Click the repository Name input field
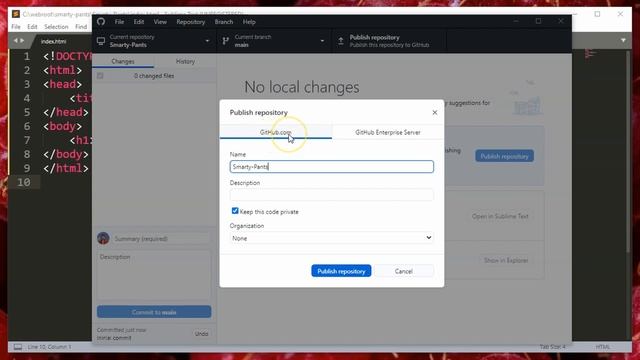 point(331,167)
